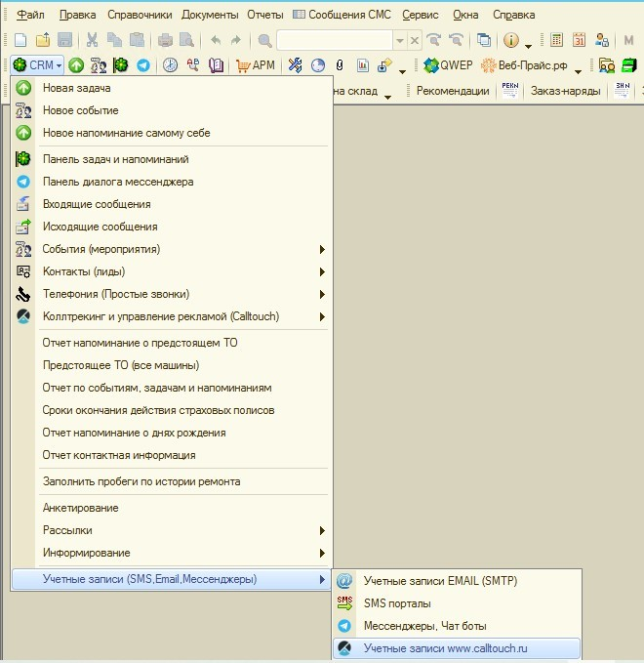The image size is (644, 663).
Task: Select Учетные записи www.calltouch.ru entry
Action: click(447, 648)
